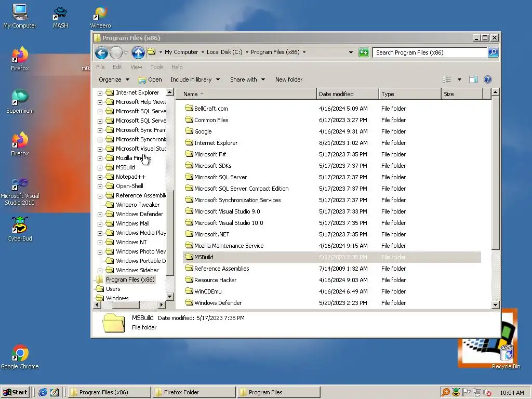Launch the Winaero desktop shortcut
The height and width of the screenshot is (399, 532).
100,18
